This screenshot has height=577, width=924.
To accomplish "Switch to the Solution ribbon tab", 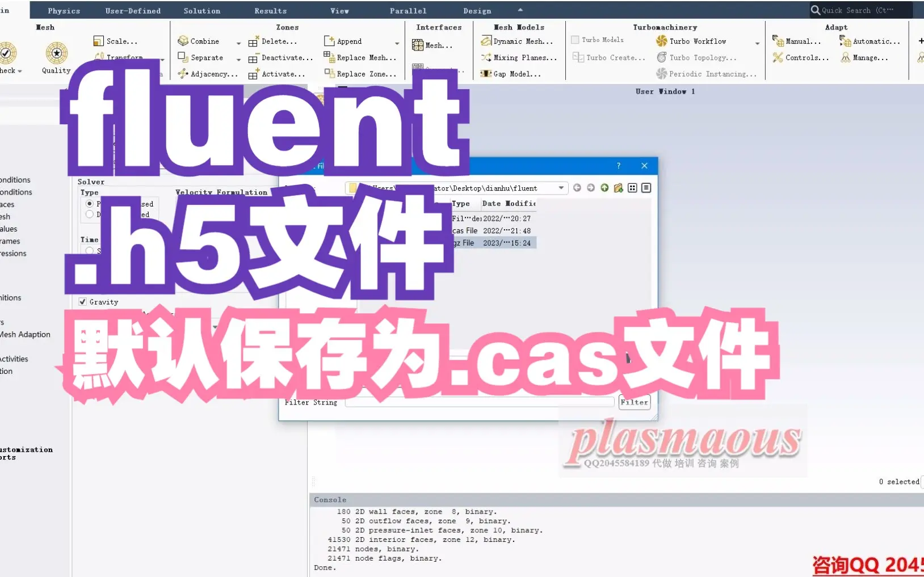I will pos(202,11).
